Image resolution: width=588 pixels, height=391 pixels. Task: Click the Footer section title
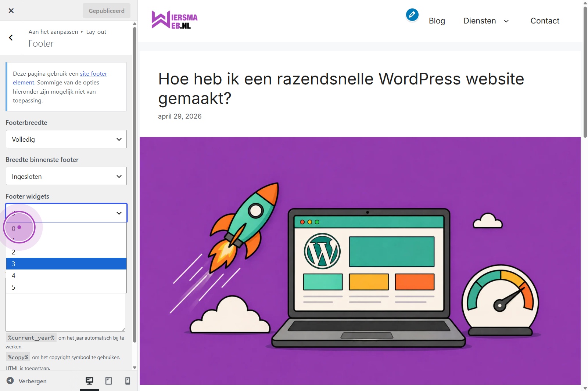[41, 44]
